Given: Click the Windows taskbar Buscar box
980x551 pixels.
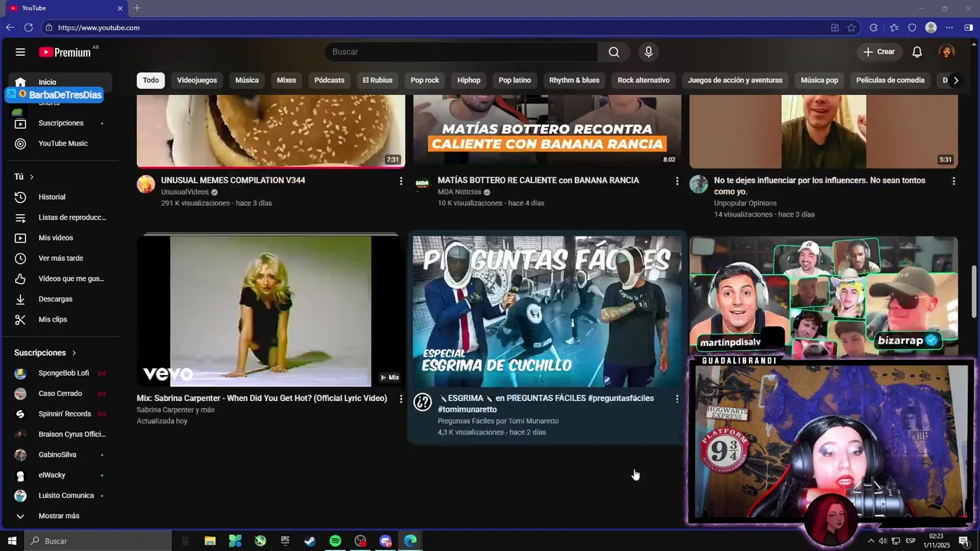Looking at the screenshot, I should (99, 541).
